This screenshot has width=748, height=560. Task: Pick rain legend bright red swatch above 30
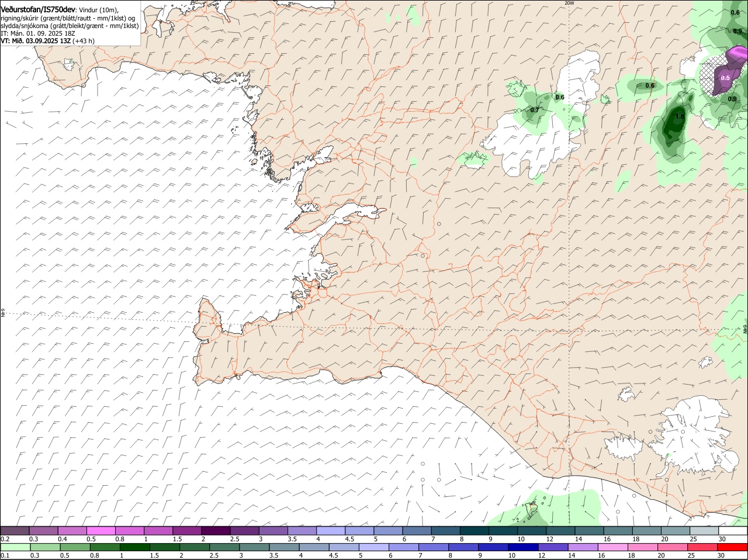[732, 547]
